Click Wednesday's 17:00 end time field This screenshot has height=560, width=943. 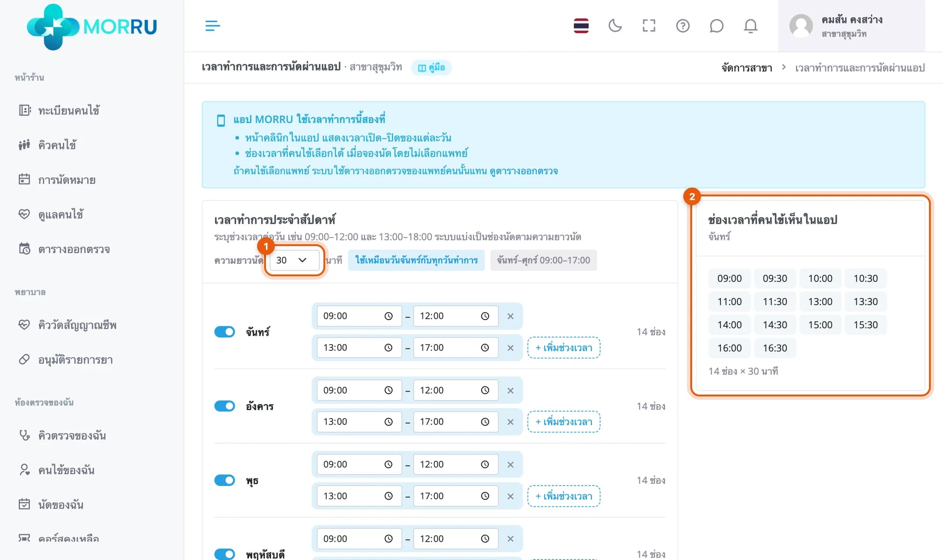(x=455, y=496)
